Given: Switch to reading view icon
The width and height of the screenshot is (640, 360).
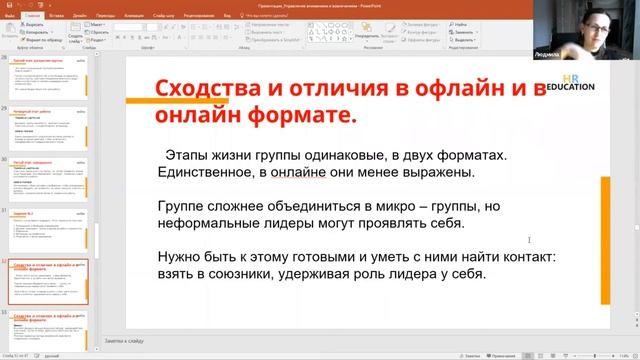Looking at the screenshot, I should point(553,356).
